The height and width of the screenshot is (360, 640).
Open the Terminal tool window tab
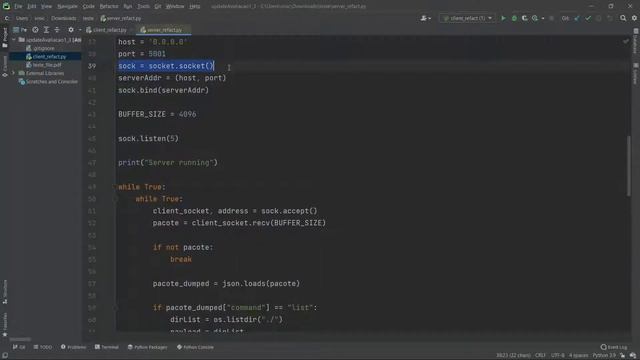click(107, 347)
